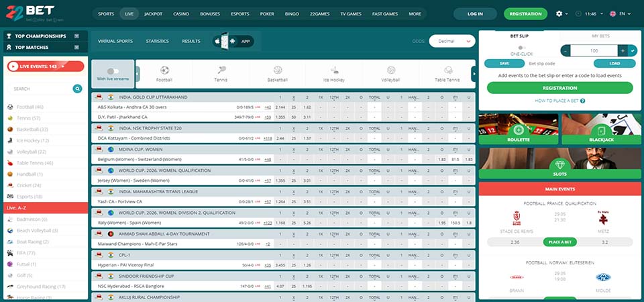Image resolution: width=644 pixels, height=302 pixels.
Task: Open the settings gear icon
Action: (559, 13)
